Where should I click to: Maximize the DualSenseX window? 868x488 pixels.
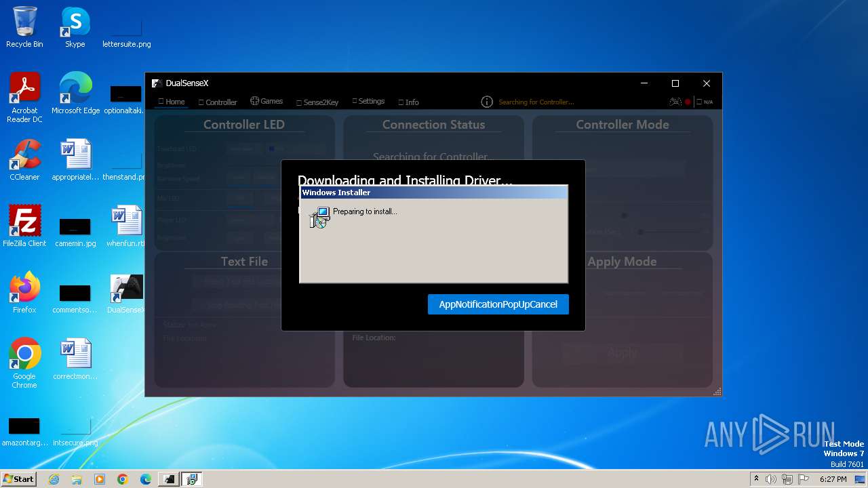pyautogui.click(x=675, y=83)
